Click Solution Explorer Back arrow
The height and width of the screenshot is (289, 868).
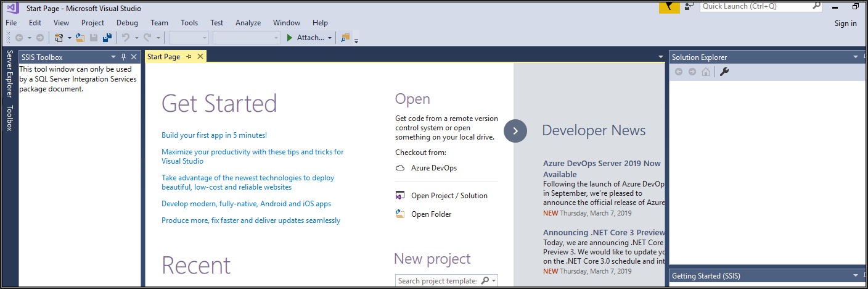click(x=679, y=72)
